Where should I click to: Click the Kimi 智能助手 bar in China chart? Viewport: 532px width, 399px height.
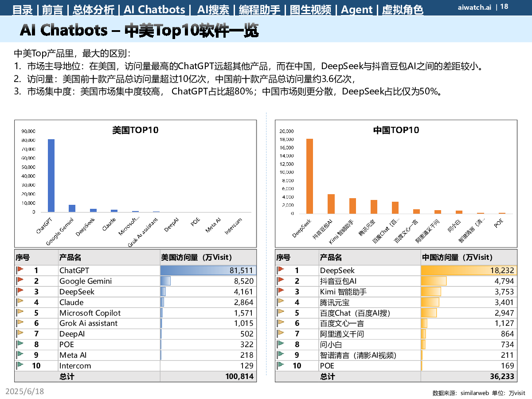pos(352,206)
